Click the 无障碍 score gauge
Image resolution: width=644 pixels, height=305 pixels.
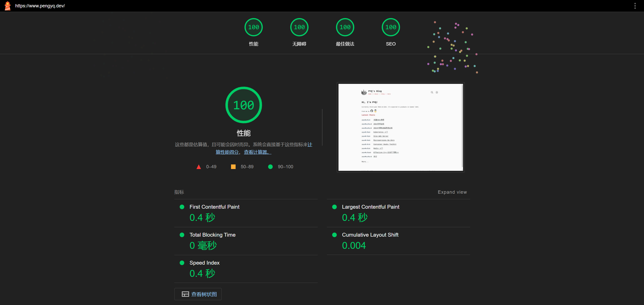[299, 27]
